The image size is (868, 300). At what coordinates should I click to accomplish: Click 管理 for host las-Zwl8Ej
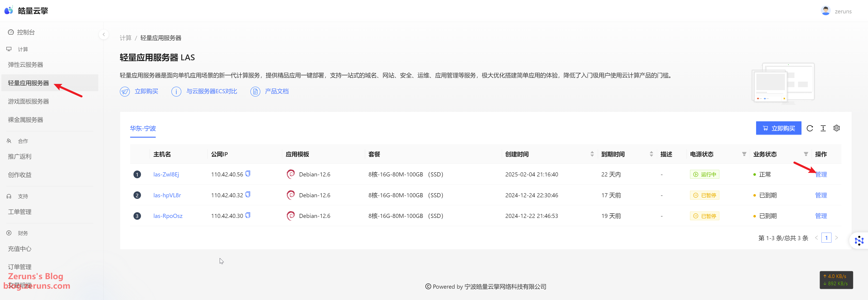click(821, 174)
